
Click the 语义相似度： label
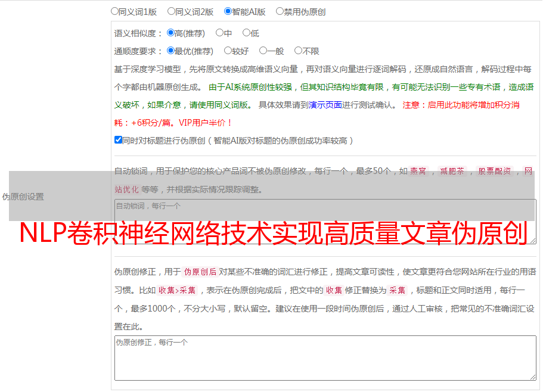(138, 33)
